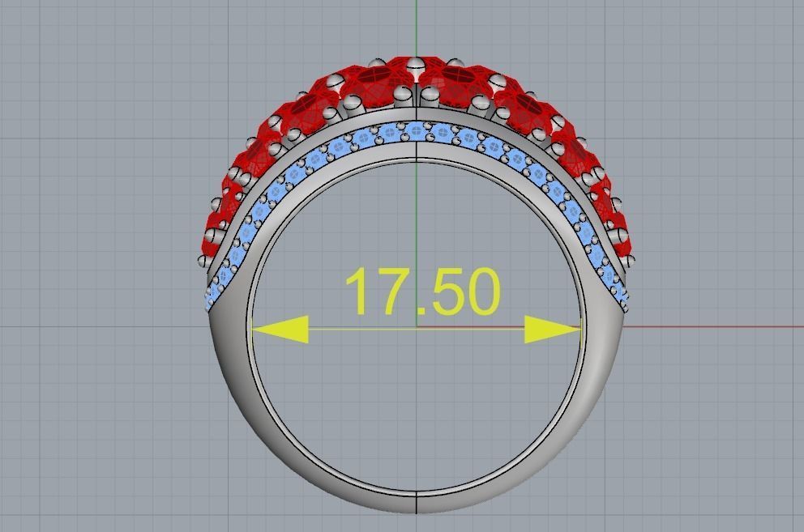This screenshot has width=804, height=532.
Task: Pick the right yellow dimension arrowhead
Action: [x=552, y=329]
